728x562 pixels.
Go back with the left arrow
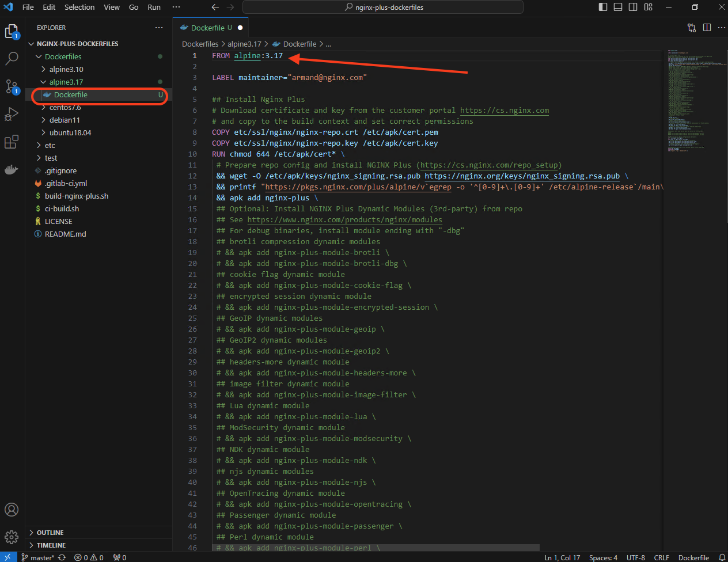coord(215,7)
